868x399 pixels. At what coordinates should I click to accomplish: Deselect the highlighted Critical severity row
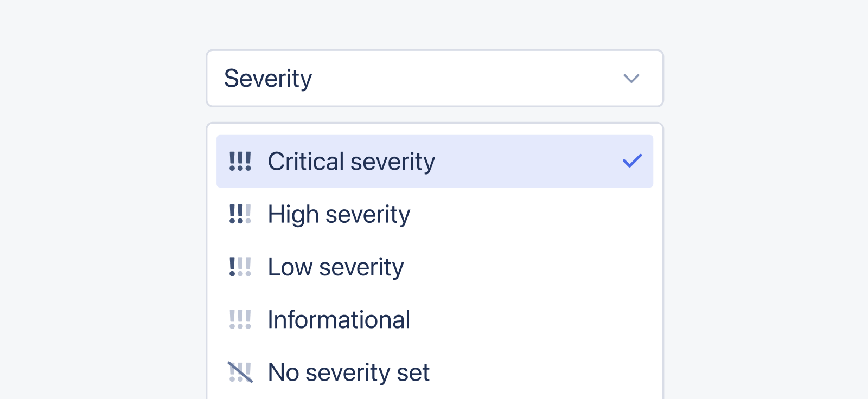coord(435,161)
